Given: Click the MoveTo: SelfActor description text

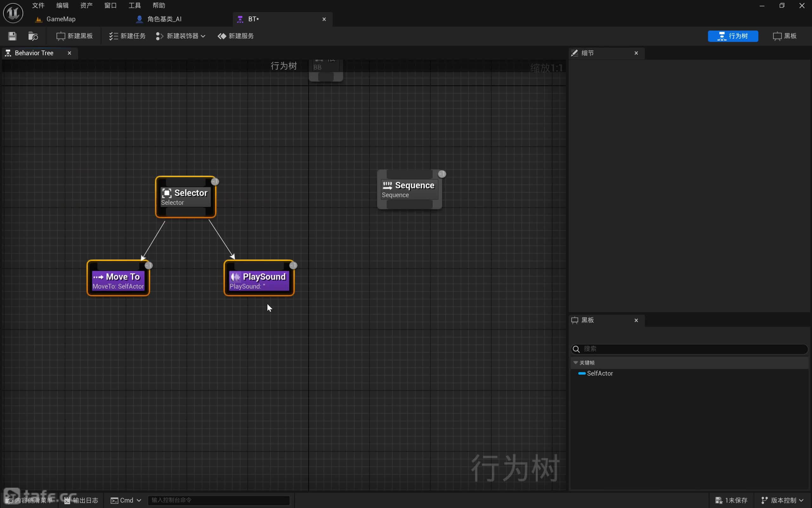Looking at the screenshot, I should point(118,286).
